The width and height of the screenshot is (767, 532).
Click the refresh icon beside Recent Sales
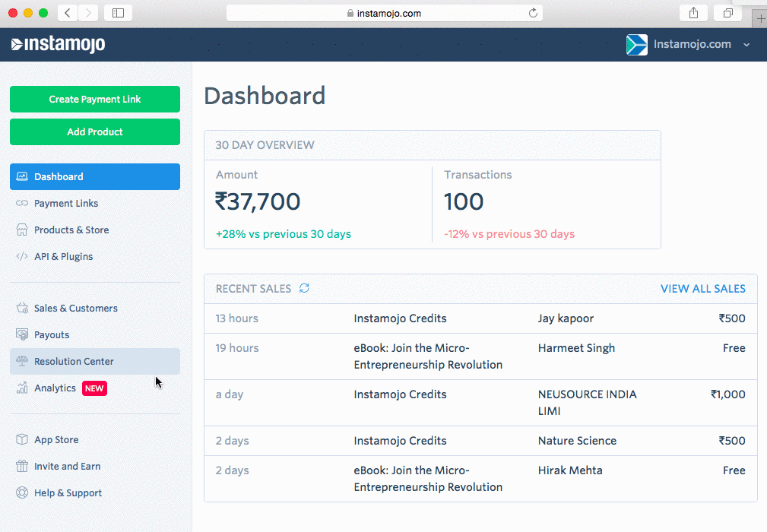click(304, 289)
